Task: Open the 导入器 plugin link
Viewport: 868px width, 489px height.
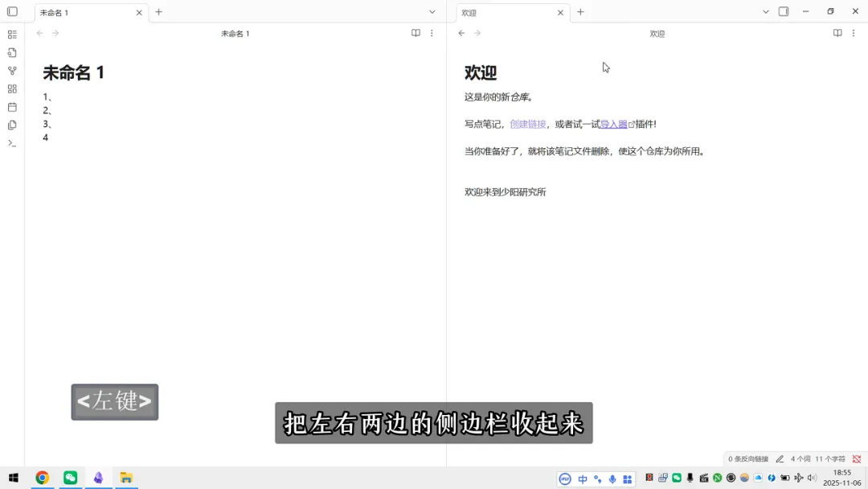Action: pyautogui.click(x=613, y=123)
